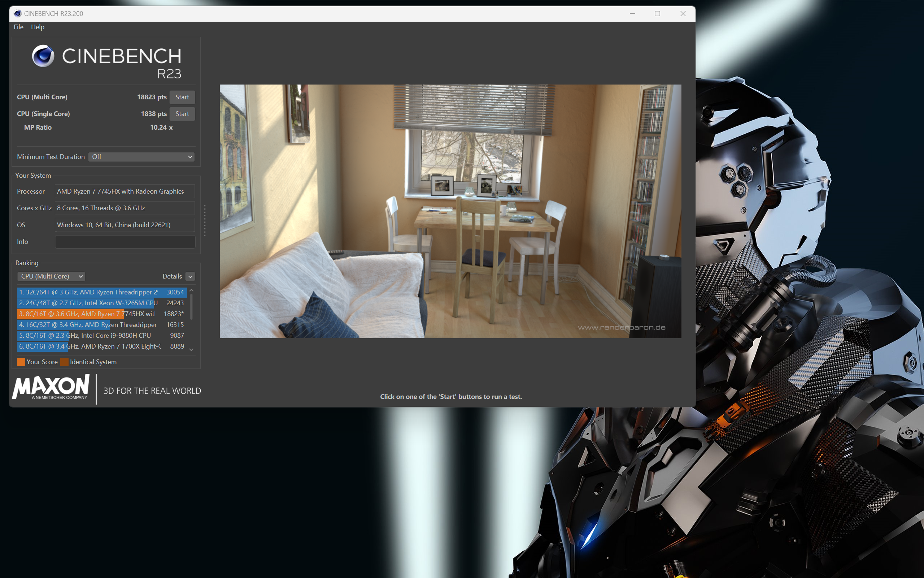Screen dimensions: 924x578
Task: Click the Cinebench sphere logo icon
Action: (x=43, y=56)
